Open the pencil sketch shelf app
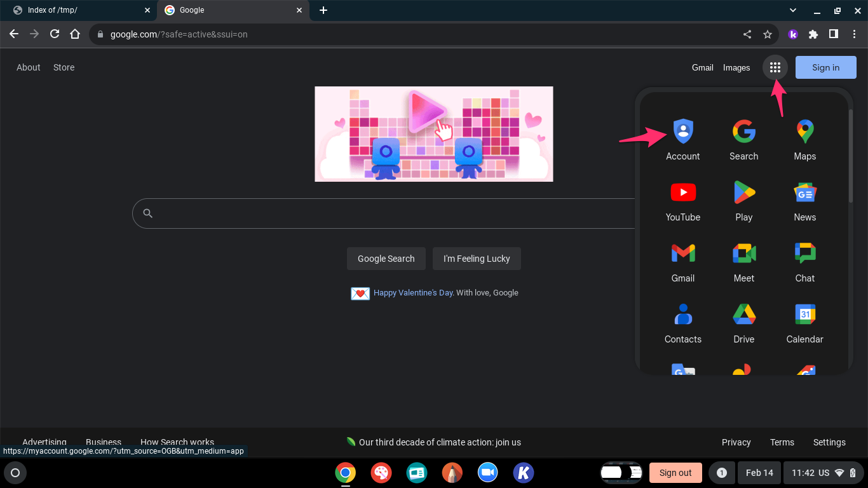 [452, 473]
